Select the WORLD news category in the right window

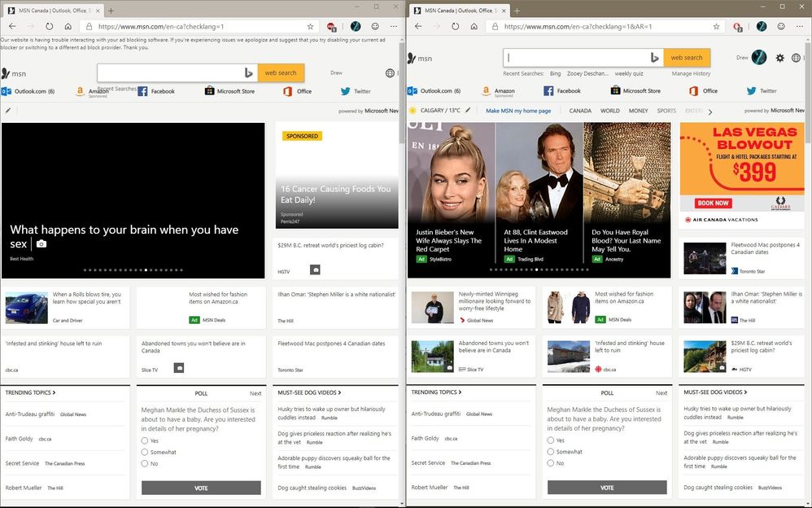coord(610,111)
